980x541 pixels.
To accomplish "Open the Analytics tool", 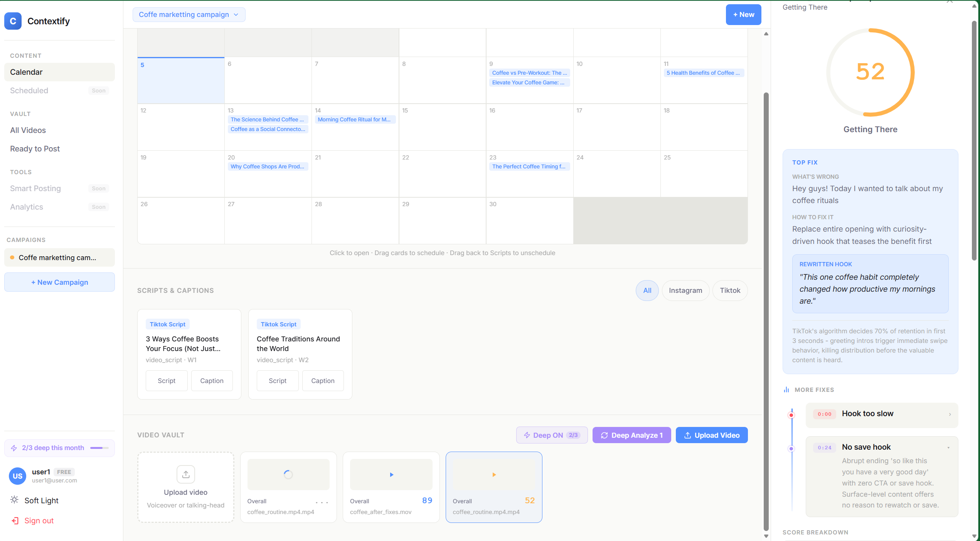I will click(x=26, y=207).
